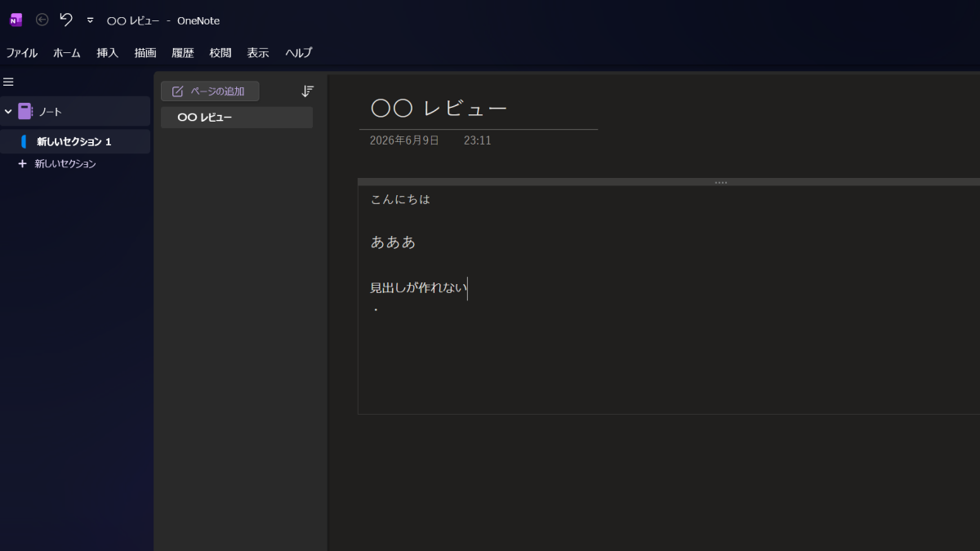
Task: Select 新しいセクション 1 section
Action: (75, 141)
